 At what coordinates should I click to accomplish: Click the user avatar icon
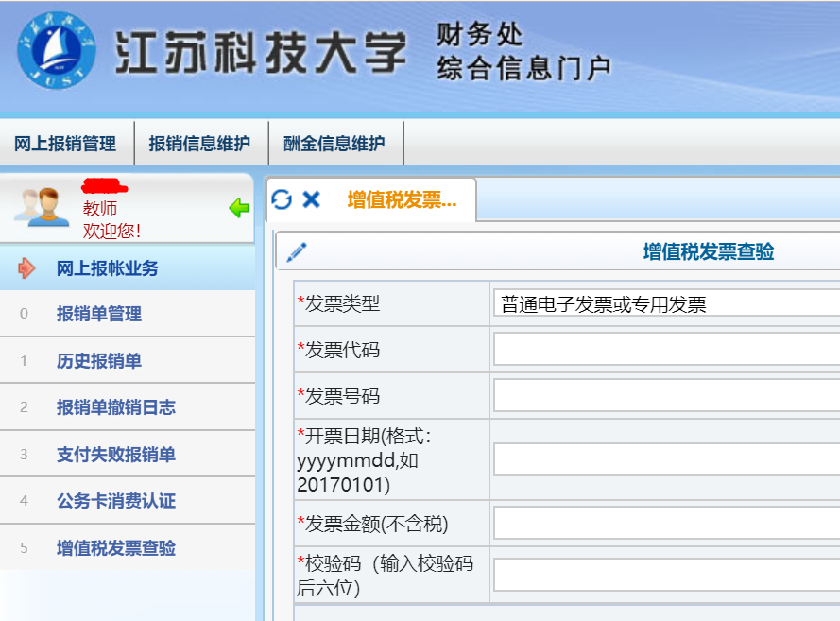42,206
